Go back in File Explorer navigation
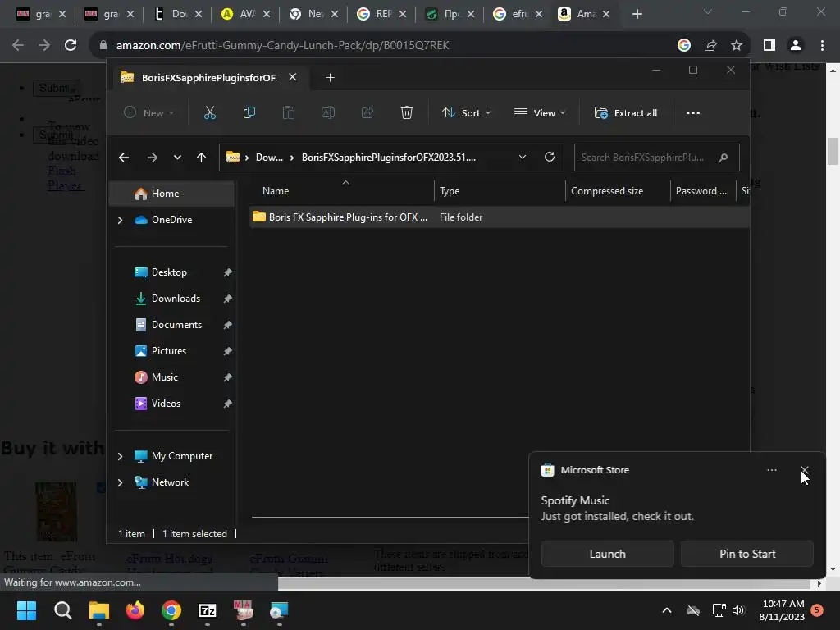The image size is (840, 630). coord(124,157)
